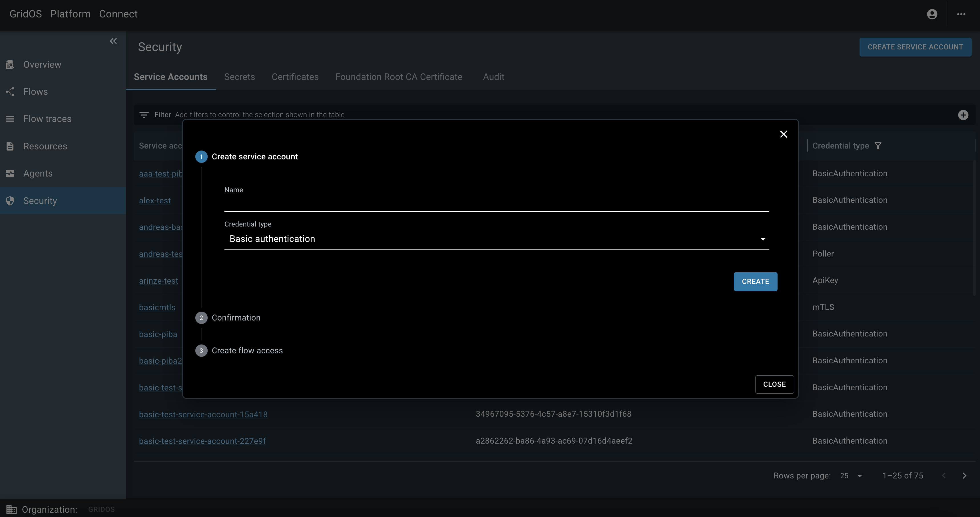Go to the previous table page
The width and height of the screenshot is (980, 517).
click(944, 476)
